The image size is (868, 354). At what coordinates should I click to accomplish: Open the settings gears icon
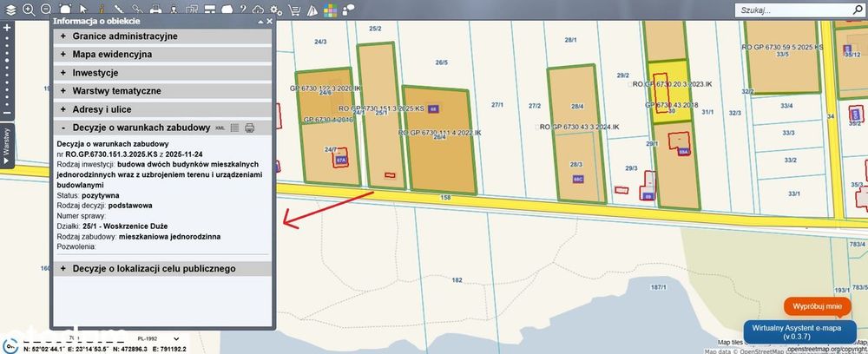pos(276,10)
